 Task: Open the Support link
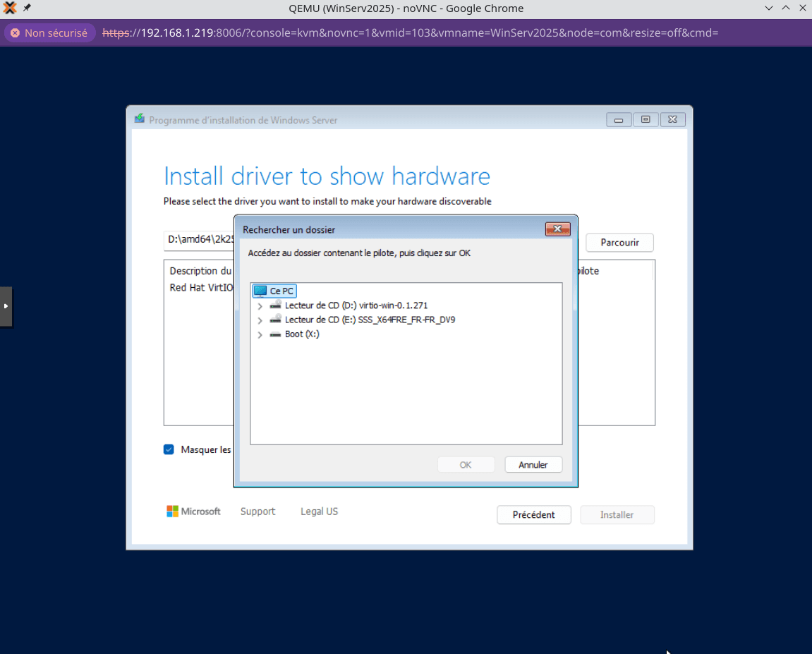tap(258, 511)
